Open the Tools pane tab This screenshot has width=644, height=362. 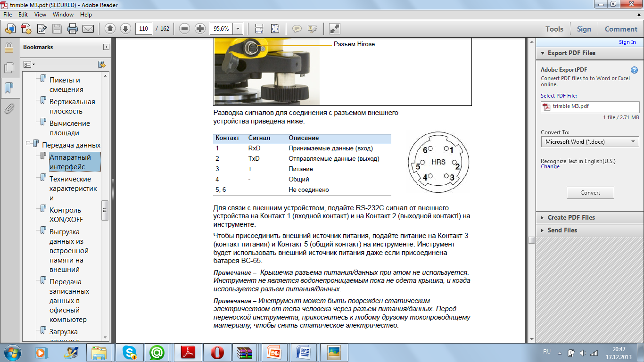click(x=554, y=29)
